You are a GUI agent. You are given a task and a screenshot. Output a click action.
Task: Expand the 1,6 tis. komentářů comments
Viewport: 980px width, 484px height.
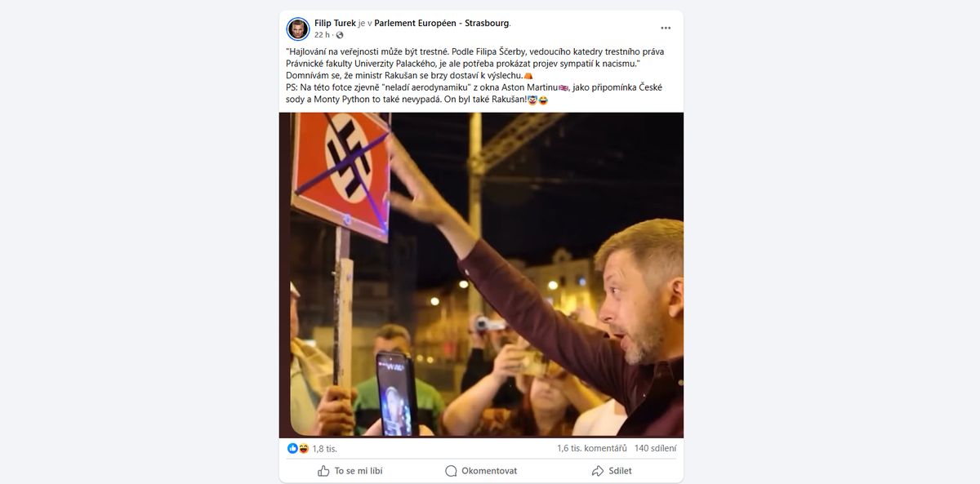pyautogui.click(x=592, y=448)
